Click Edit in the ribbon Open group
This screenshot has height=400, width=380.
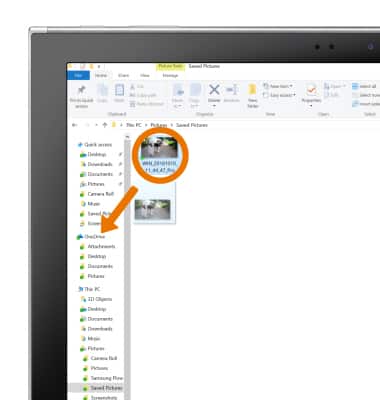331,95
